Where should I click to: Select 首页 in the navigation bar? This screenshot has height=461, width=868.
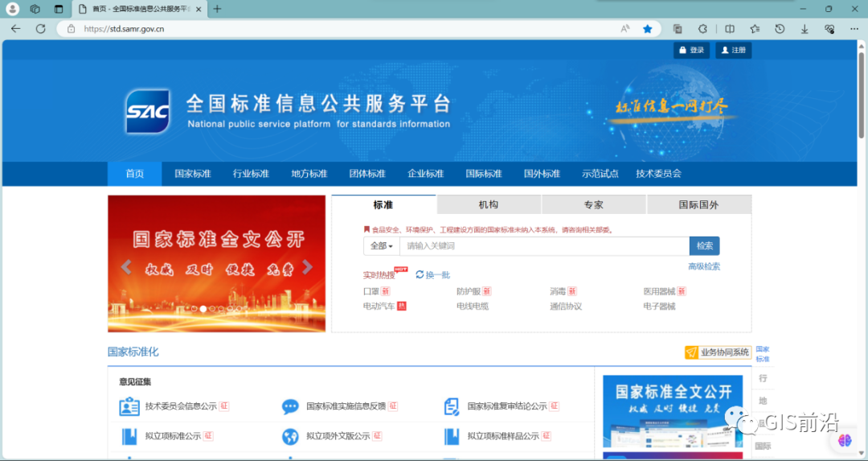click(134, 174)
